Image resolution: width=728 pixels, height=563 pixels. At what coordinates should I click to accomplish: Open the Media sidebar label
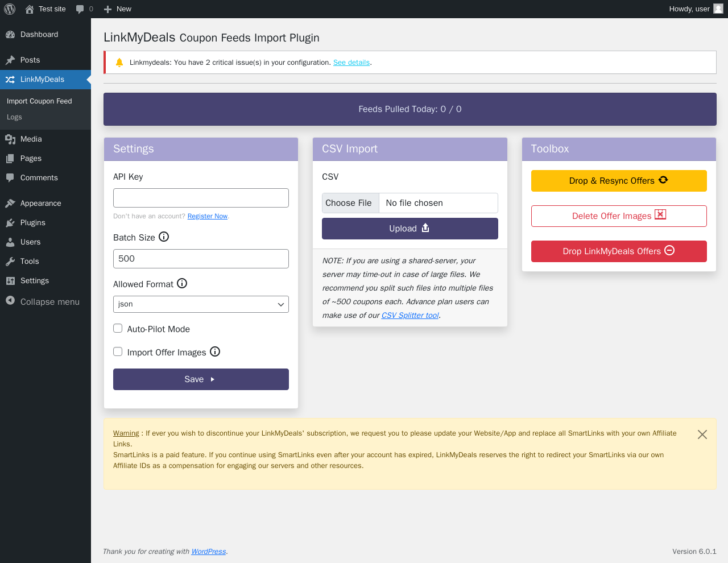click(x=31, y=139)
